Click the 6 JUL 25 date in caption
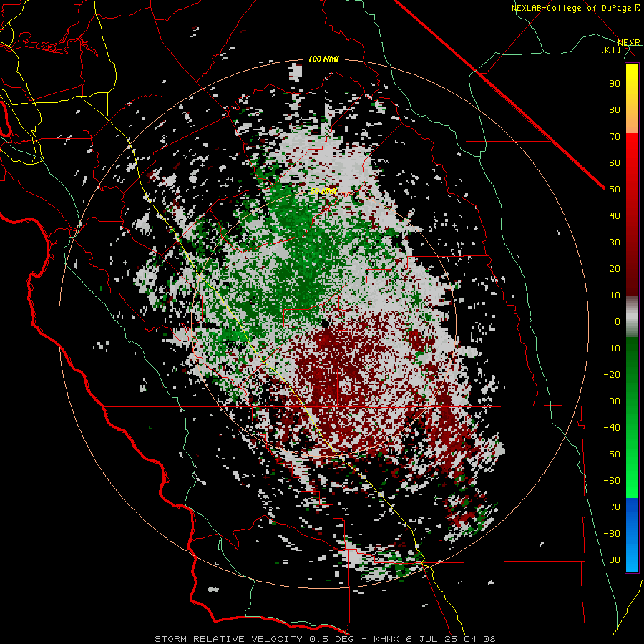 432,639
